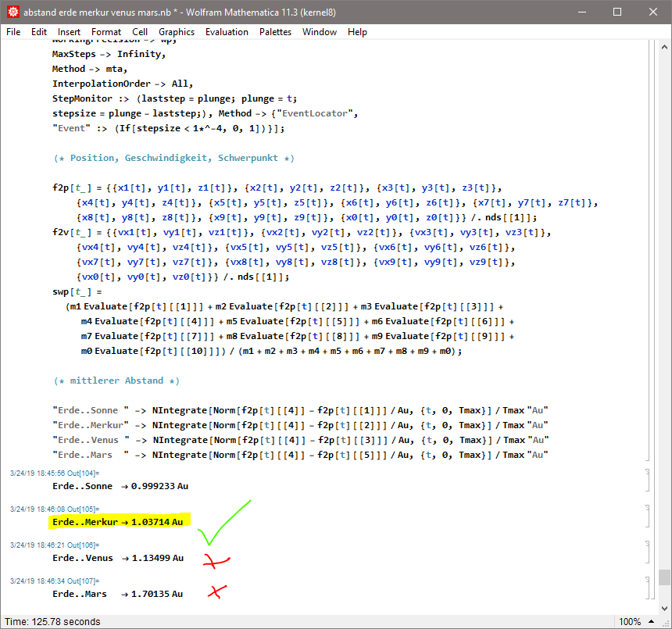Viewport: 672px width, 629px height.
Task: Select the Out[106] Erde..Venus cell bracket
Action: click(x=648, y=552)
